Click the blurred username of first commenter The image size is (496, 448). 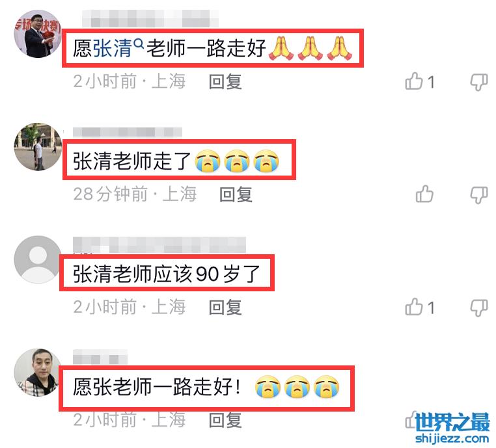[150, 18]
